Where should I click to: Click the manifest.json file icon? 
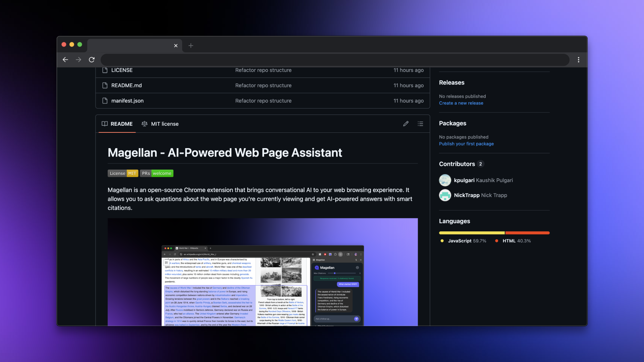105,101
